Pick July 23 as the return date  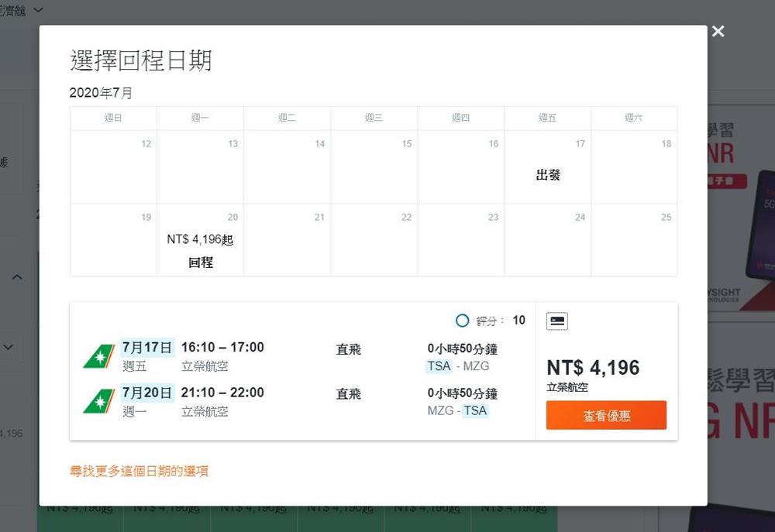coord(460,240)
